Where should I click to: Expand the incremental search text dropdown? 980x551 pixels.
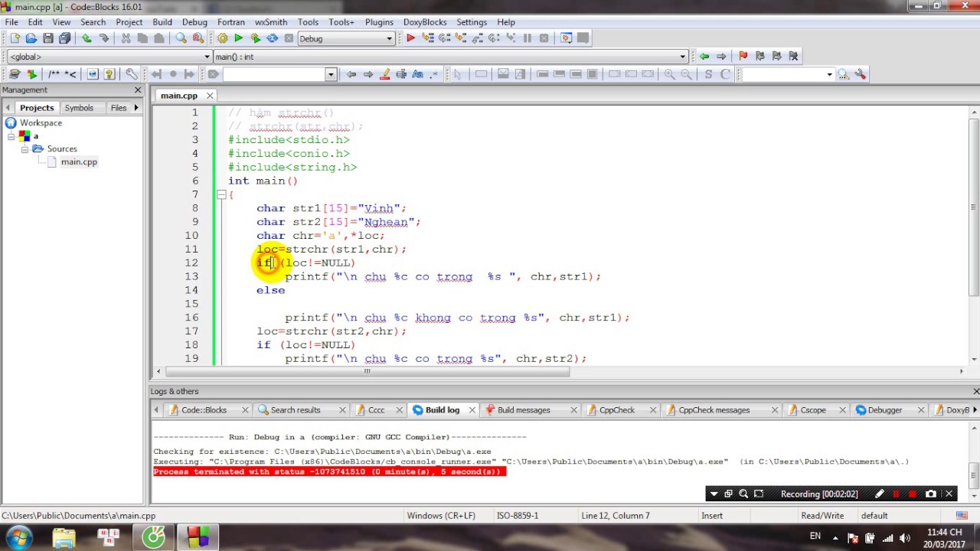(331, 74)
